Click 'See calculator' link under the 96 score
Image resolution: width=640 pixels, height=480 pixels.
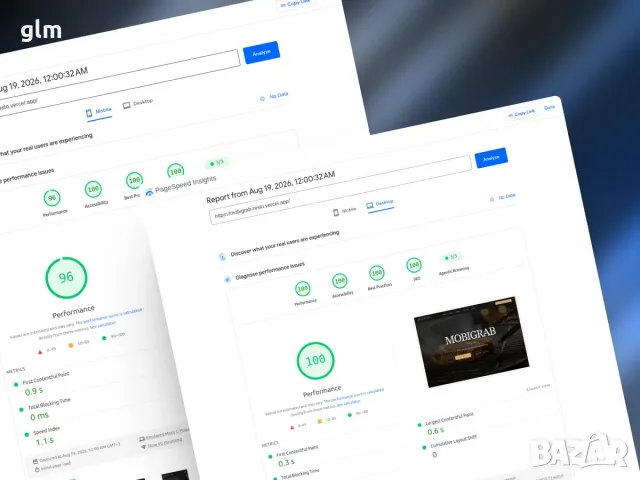102,325
